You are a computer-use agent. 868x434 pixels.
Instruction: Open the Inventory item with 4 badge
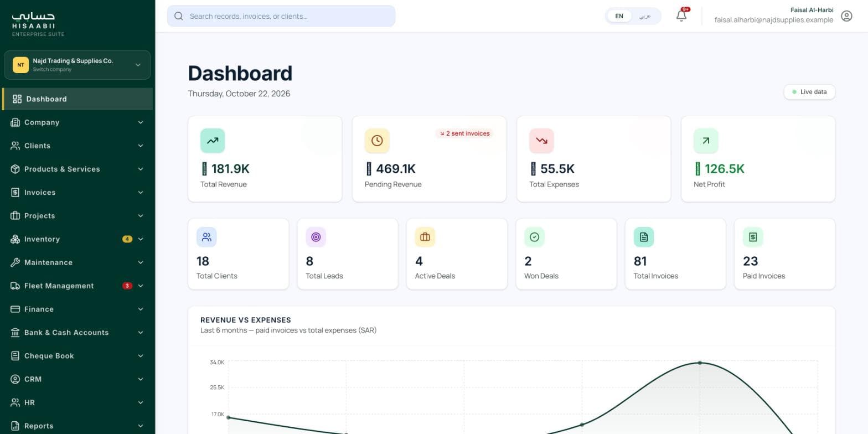coord(77,239)
